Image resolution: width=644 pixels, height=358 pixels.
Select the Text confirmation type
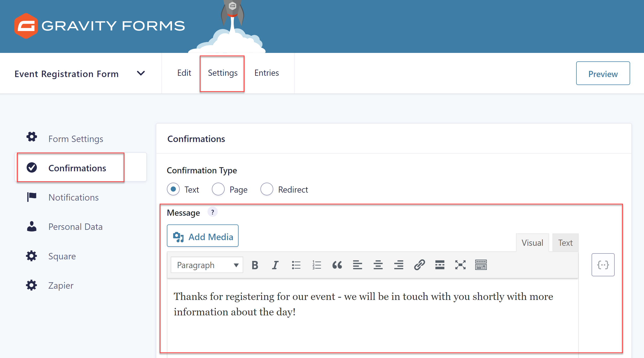click(173, 189)
